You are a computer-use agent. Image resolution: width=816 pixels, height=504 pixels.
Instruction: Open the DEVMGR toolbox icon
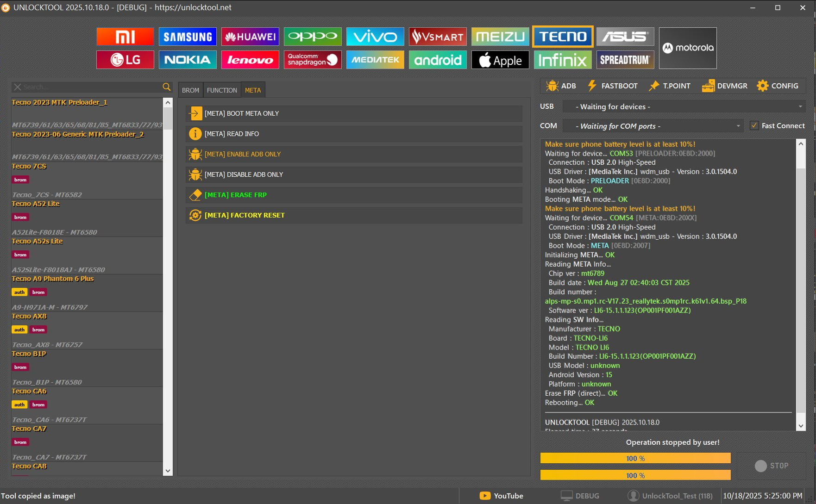tap(709, 86)
